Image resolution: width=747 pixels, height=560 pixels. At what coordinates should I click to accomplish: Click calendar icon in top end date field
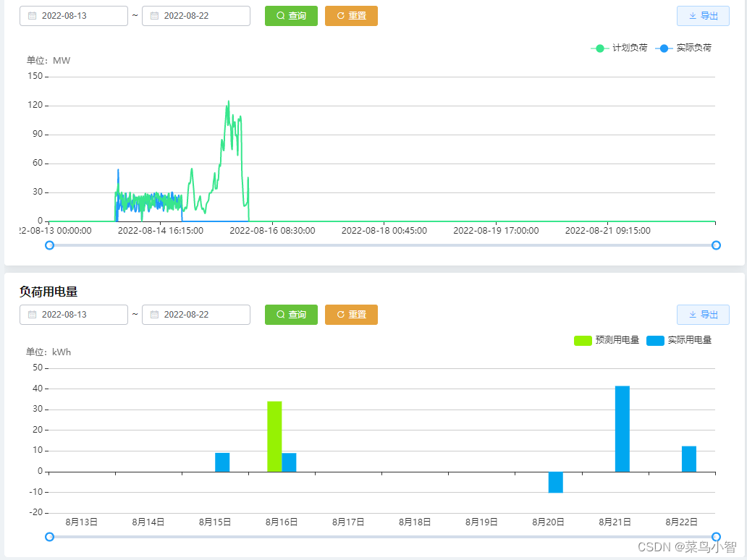click(154, 16)
